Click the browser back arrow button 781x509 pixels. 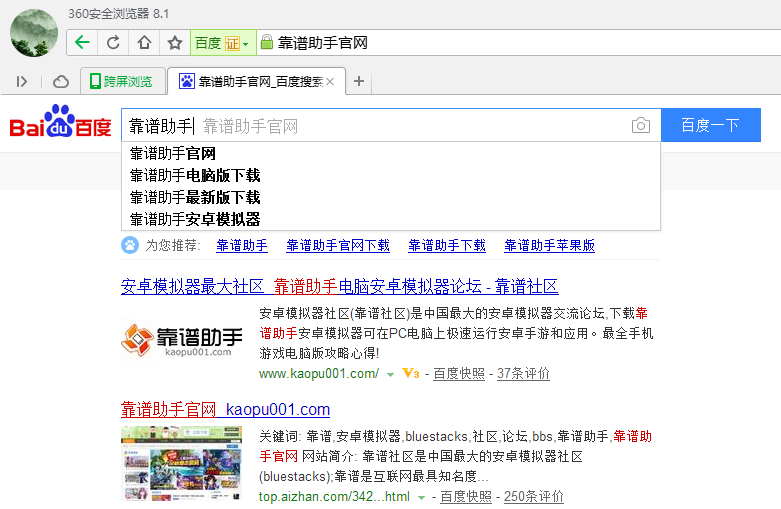click(x=82, y=43)
